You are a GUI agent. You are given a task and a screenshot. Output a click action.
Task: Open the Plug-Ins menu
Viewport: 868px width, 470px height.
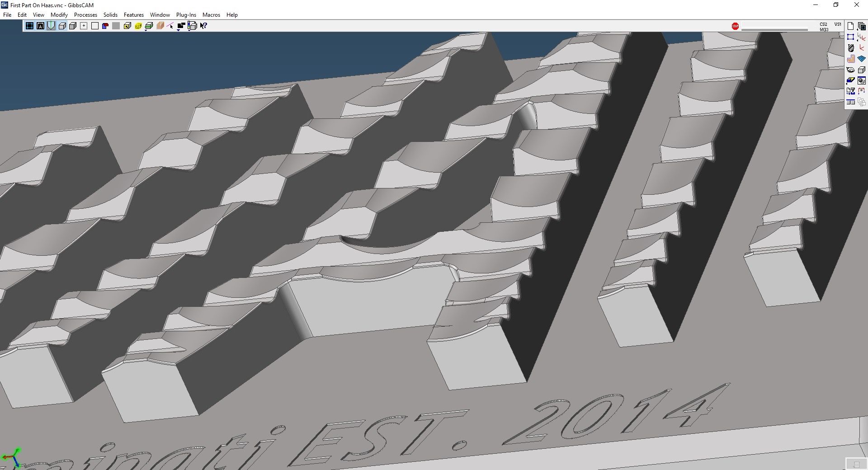click(186, 15)
